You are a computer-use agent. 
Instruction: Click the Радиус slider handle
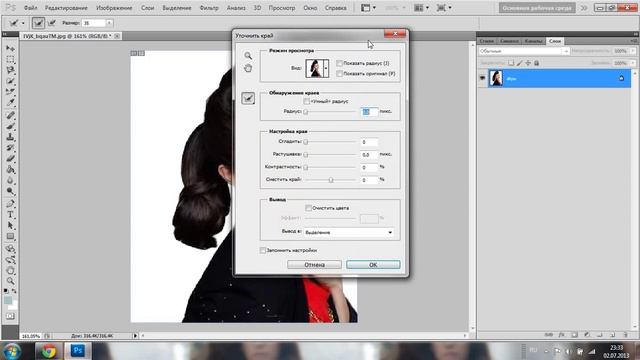306,112
